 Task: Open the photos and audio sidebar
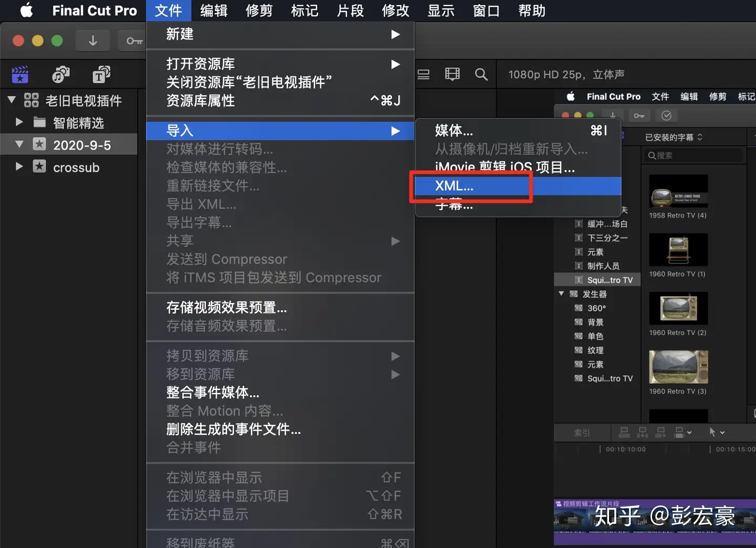[x=61, y=75]
